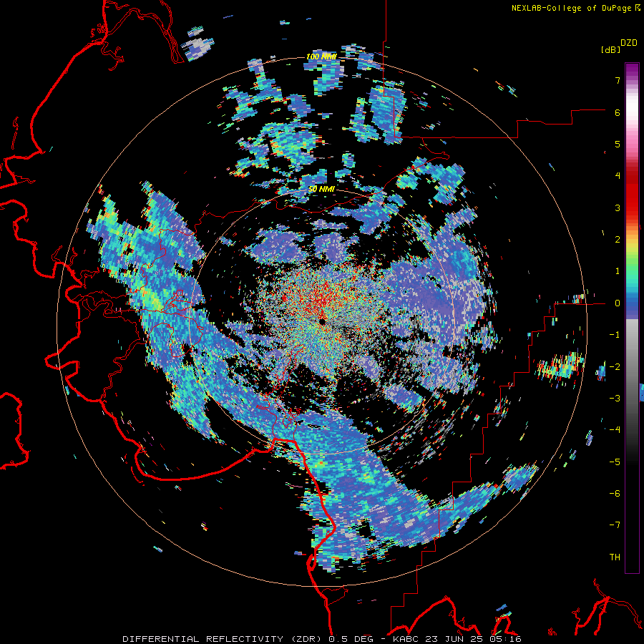Click the NEXLAB-College of DuPage label
644x644 pixels.
tap(571, 8)
